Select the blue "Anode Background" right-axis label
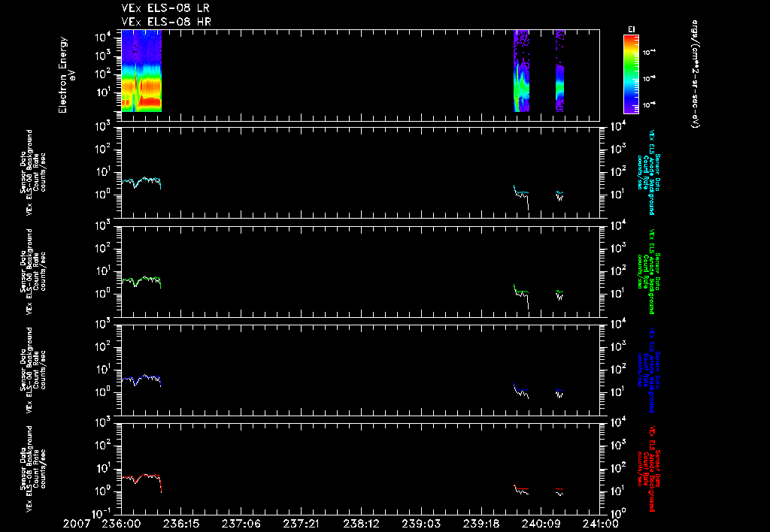The image size is (770, 532). [649, 370]
